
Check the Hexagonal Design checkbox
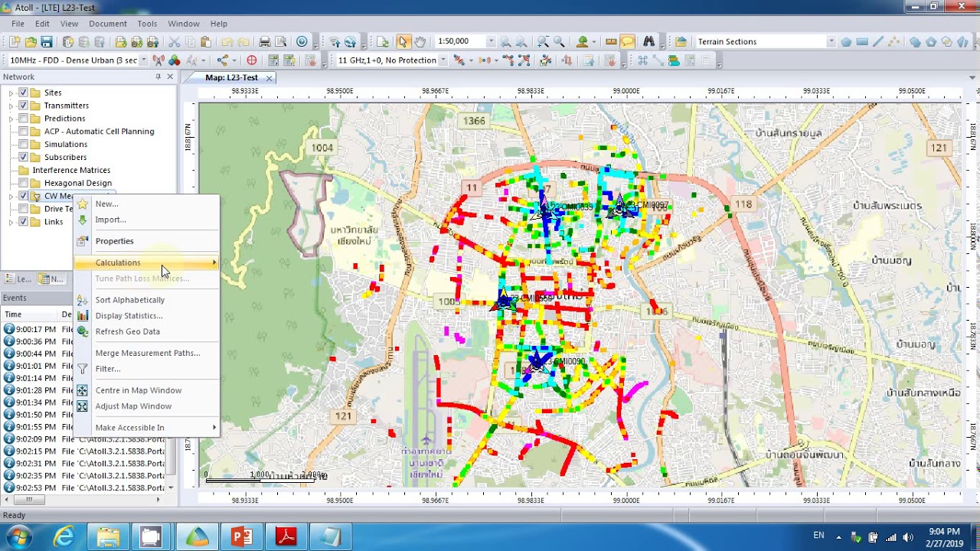(23, 184)
